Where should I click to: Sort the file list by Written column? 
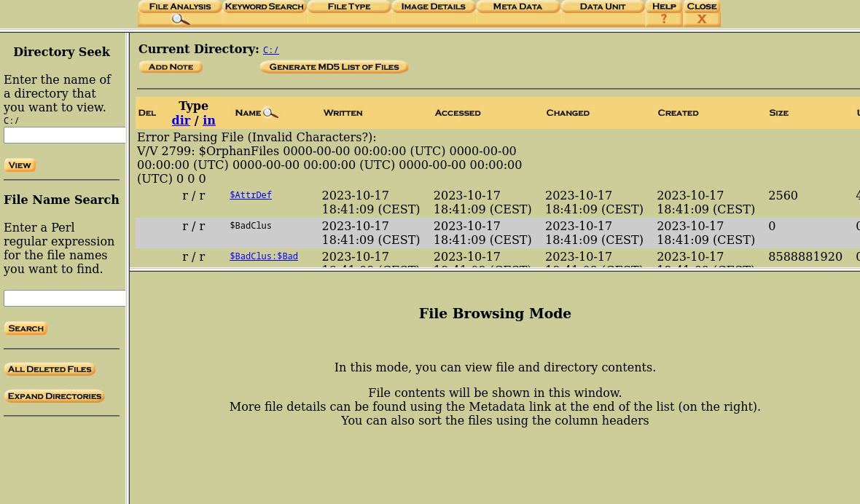click(343, 113)
